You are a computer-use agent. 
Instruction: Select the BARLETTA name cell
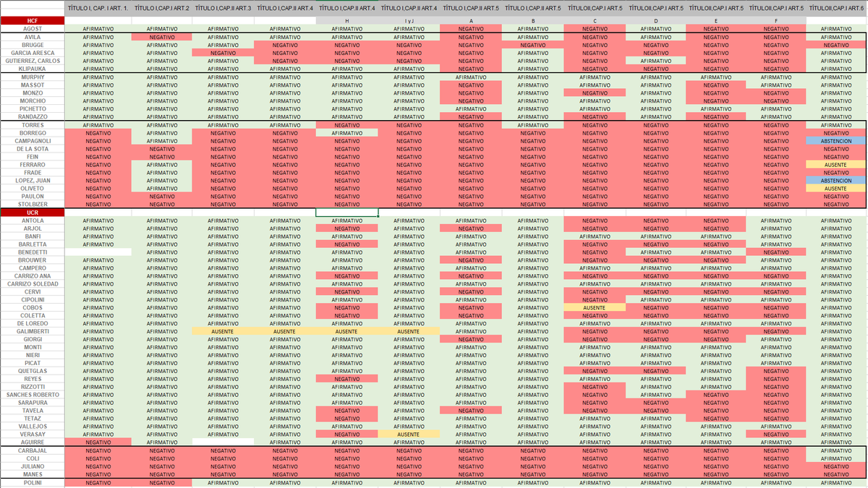click(33, 244)
